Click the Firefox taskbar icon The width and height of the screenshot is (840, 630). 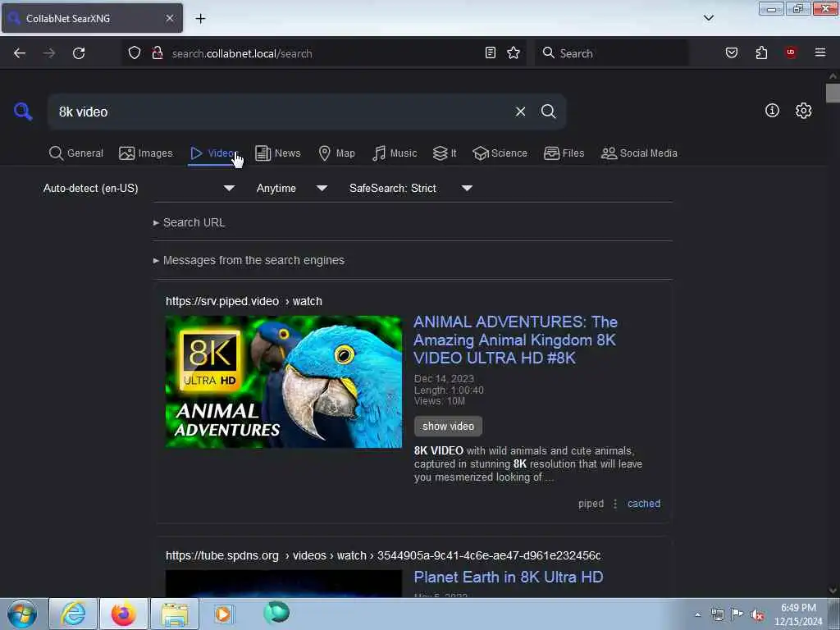coord(123,614)
